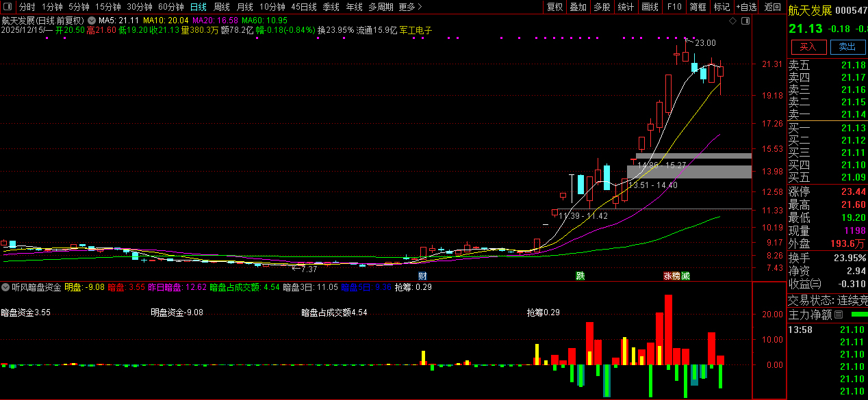Click the 财 financial marker on chart
868x400 pixels.
click(x=422, y=276)
